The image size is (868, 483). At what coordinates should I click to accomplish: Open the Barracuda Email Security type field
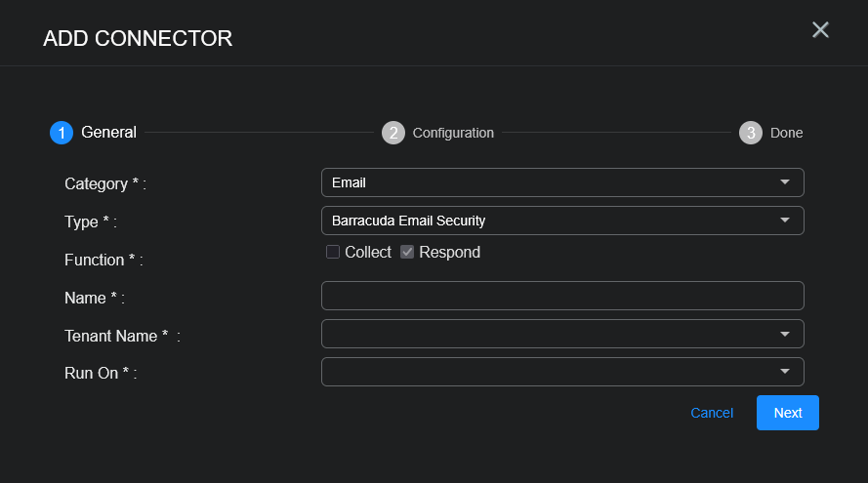pos(547,221)
